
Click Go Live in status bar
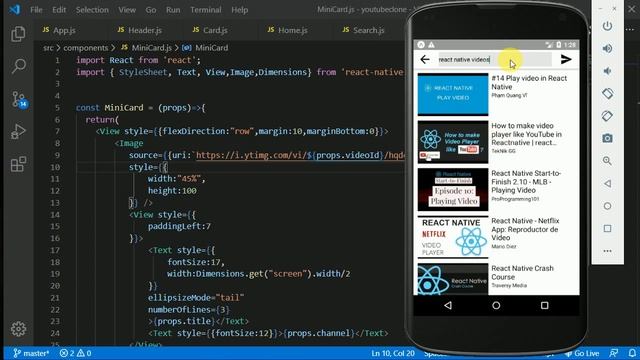(582, 353)
